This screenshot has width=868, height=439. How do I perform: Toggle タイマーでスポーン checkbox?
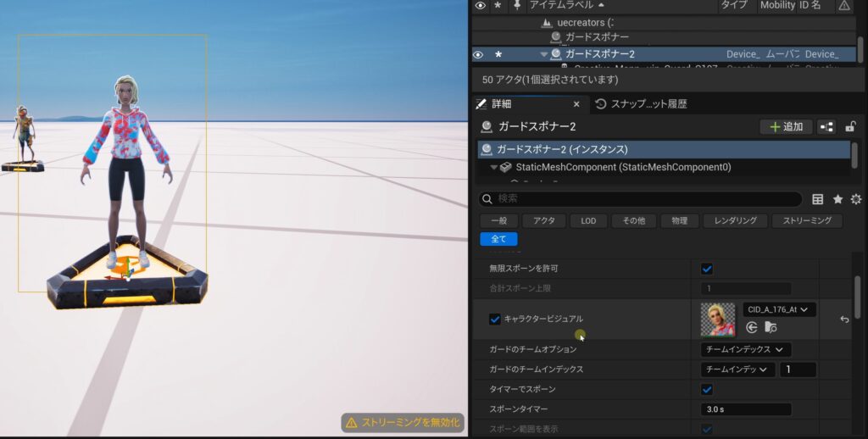click(x=707, y=389)
